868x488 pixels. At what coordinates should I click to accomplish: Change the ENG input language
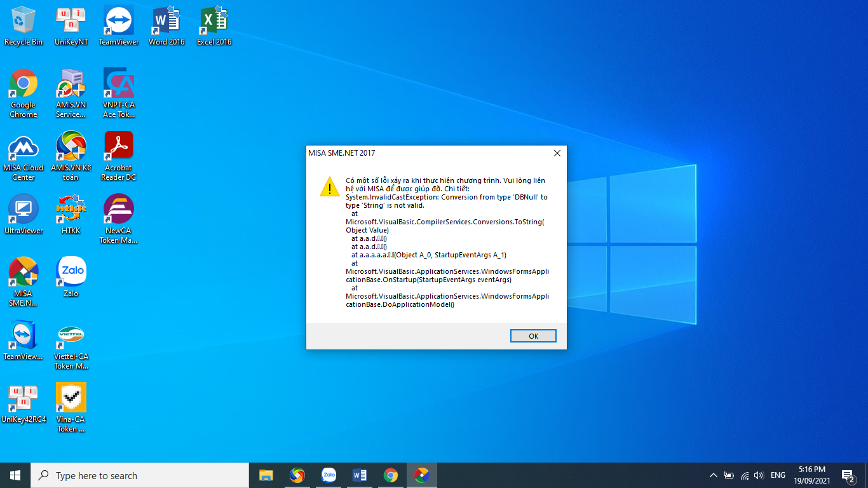pyautogui.click(x=778, y=475)
